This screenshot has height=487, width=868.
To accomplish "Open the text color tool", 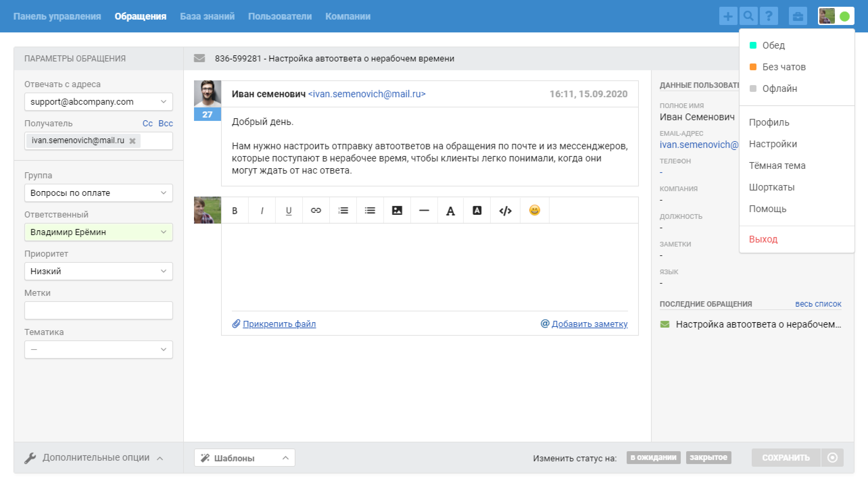I will [x=450, y=210].
